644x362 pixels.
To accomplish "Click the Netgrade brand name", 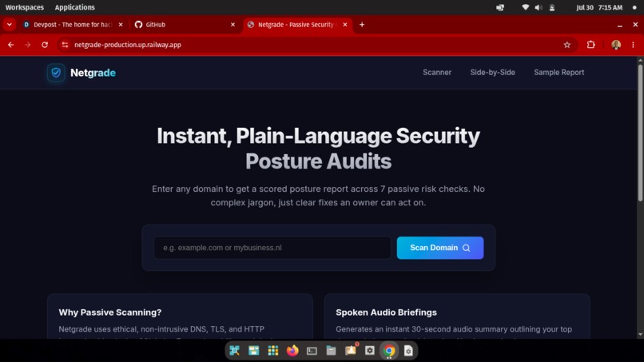I will 93,73.
